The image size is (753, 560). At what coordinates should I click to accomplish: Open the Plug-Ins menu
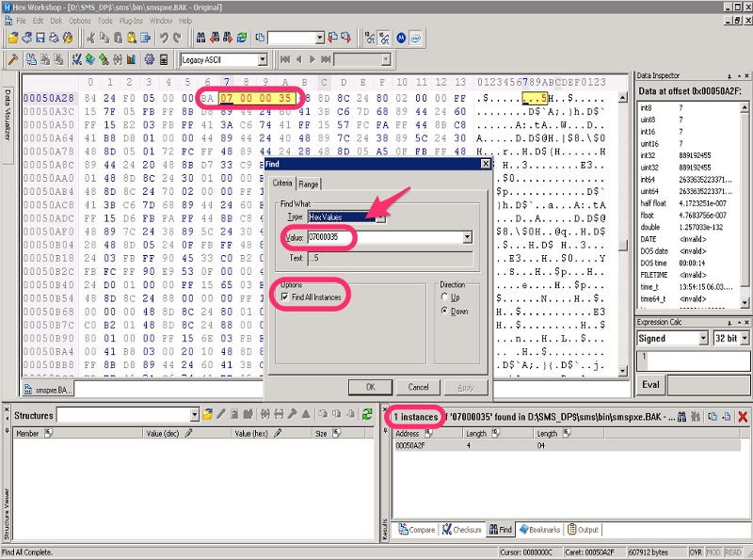(x=131, y=20)
